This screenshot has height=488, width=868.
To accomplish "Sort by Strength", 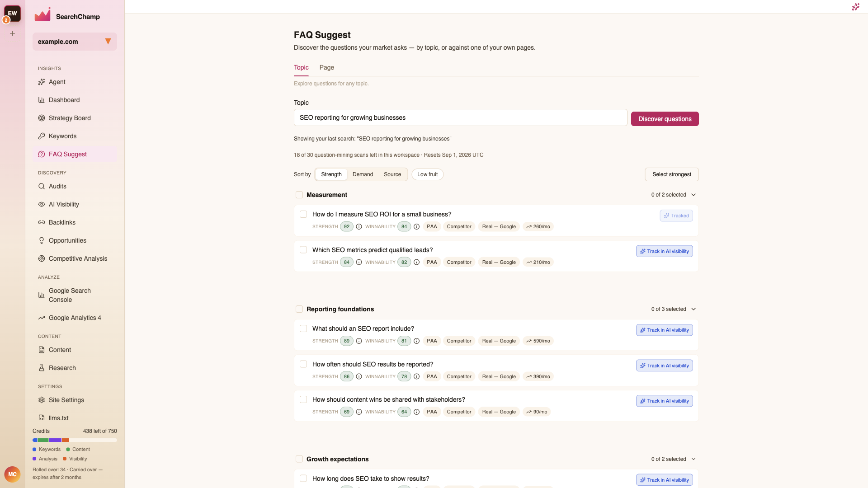I will coord(331,174).
